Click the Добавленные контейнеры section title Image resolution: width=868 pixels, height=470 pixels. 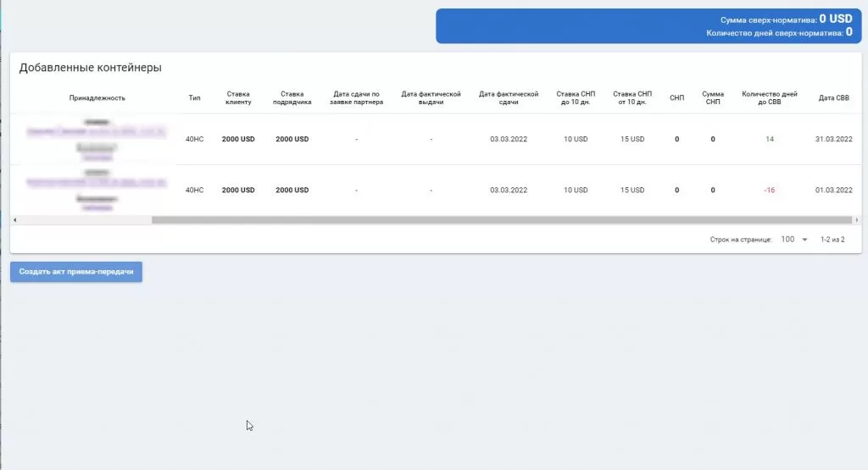91,68
